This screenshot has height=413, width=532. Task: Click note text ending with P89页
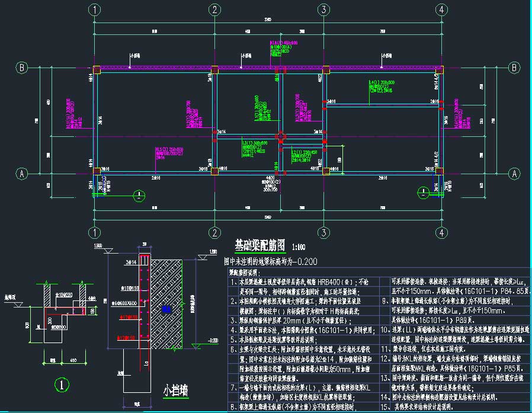coord(432,320)
